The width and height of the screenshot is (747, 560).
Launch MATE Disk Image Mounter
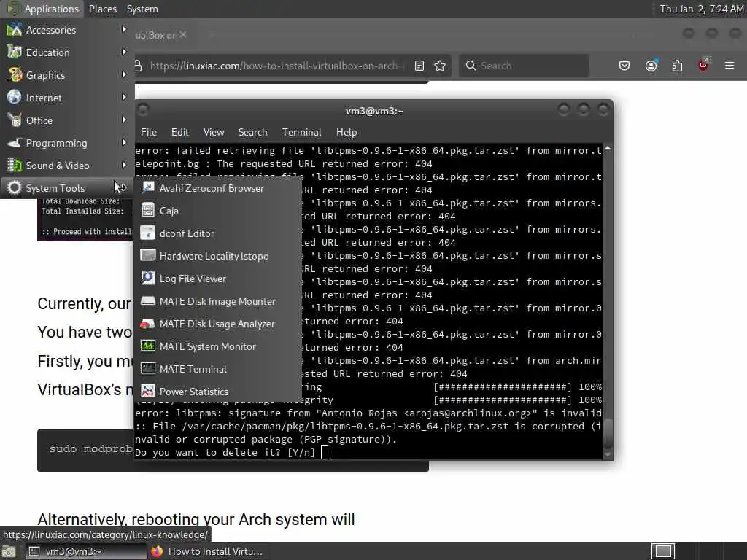point(217,301)
